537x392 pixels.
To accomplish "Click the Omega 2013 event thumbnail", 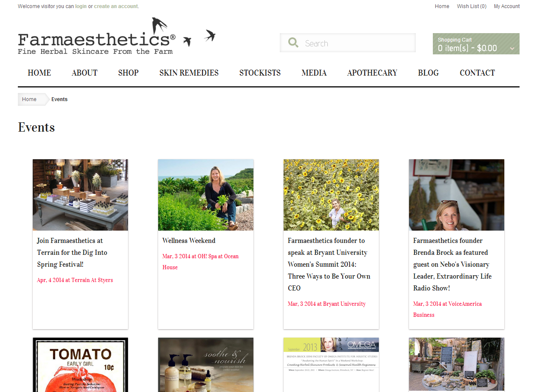I will point(331,365).
